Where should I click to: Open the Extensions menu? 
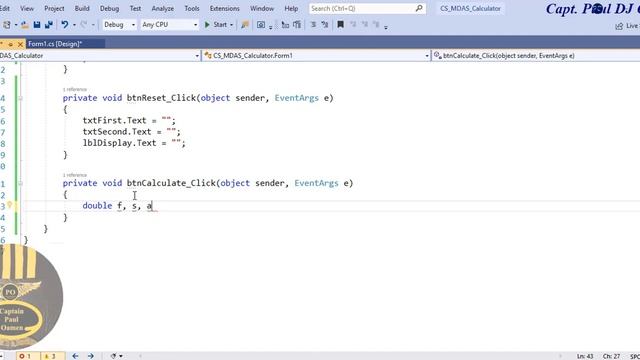point(224,8)
